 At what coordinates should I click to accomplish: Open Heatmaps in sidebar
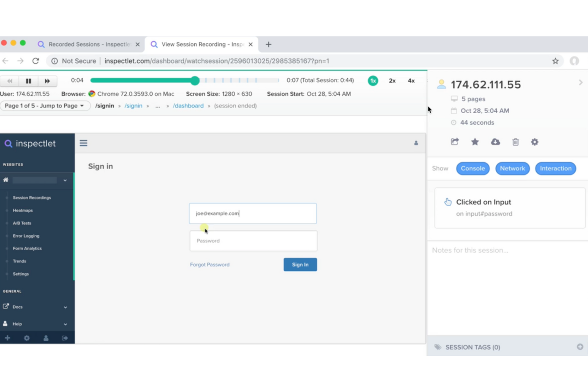23,210
